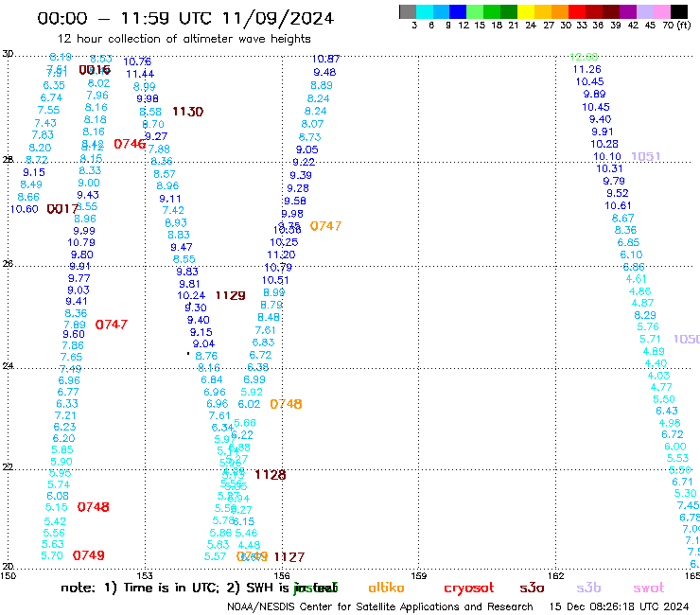Screen dimensions: 700x615
Task: Select the lavender 's3b' satellite label
Action: [x=588, y=588]
